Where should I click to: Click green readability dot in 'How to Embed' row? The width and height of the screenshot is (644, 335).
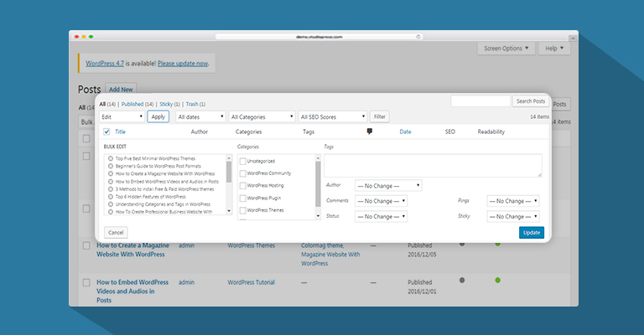498,281
